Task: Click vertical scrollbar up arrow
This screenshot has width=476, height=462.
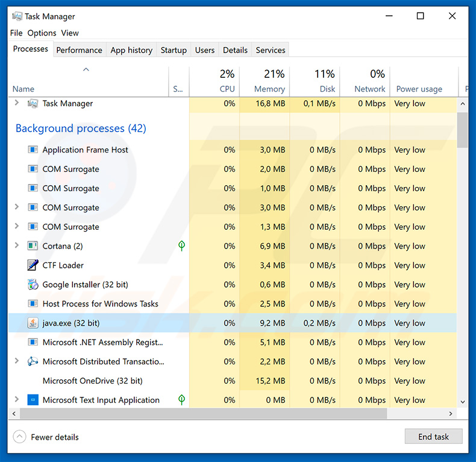Action: click(x=463, y=104)
